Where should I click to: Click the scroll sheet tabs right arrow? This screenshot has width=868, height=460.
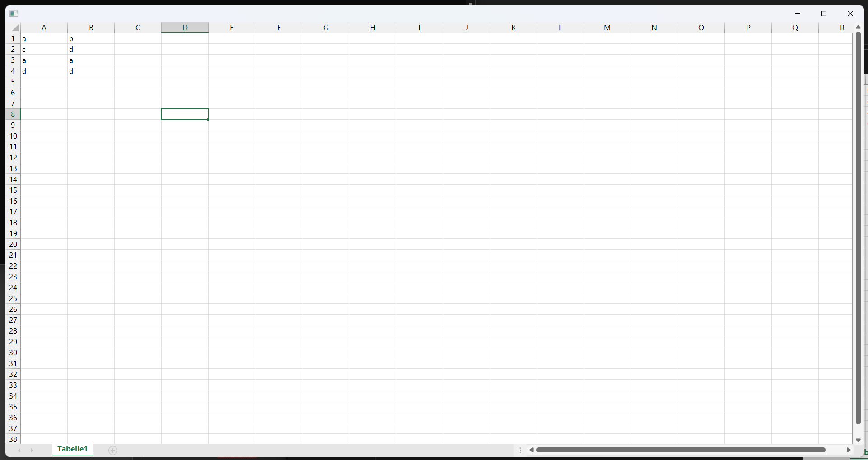pyautogui.click(x=32, y=451)
